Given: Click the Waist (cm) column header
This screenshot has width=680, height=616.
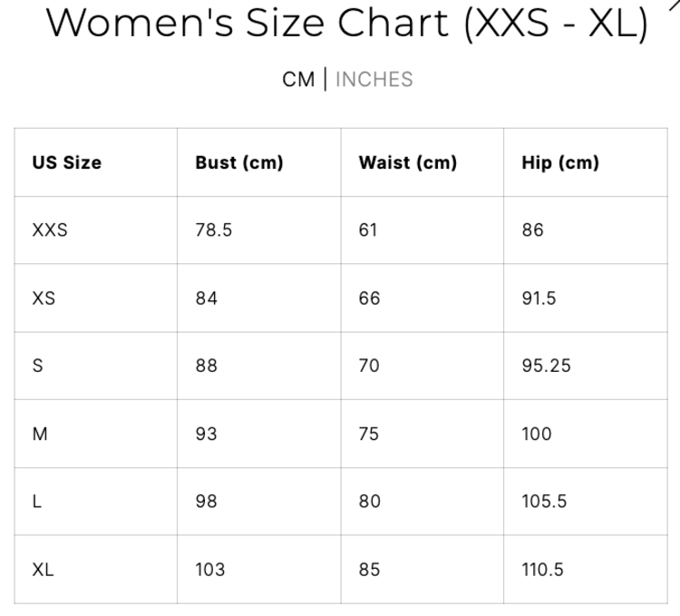Looking at the screenshot, I should (408, 163).
